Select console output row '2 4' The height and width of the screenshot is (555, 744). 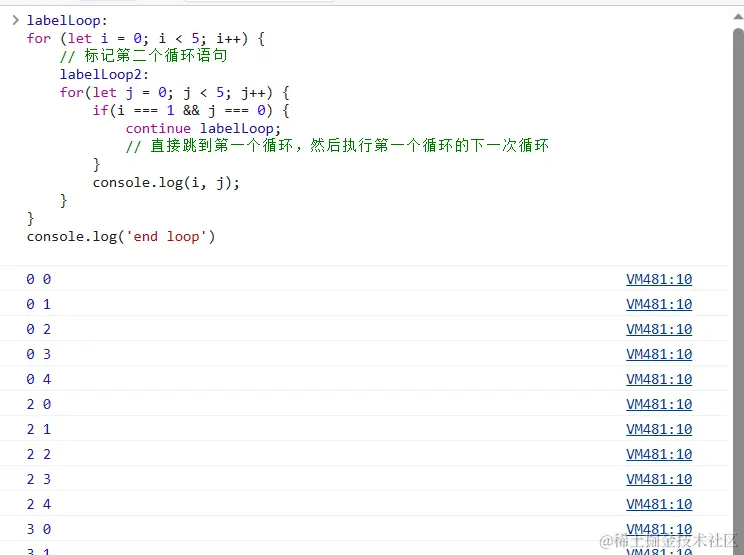coord(364,504)
